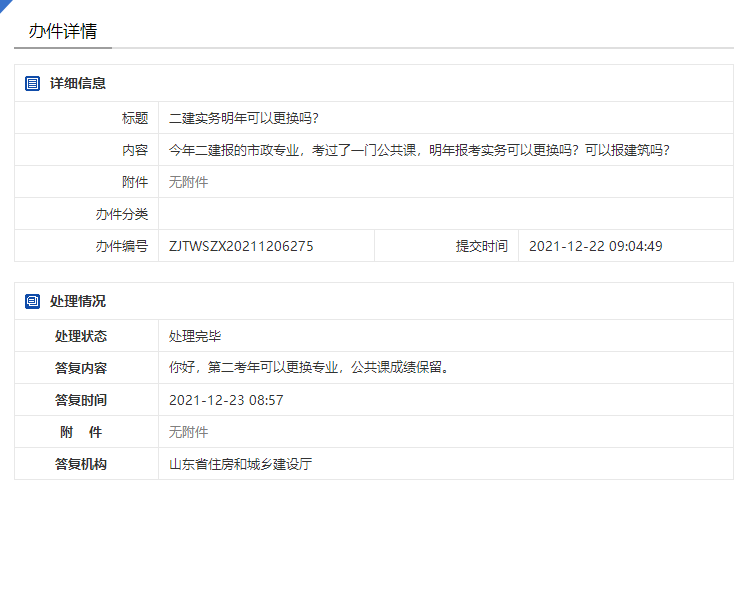This screenshot has width=748, height=603.
Task: Click the blue corner marker at top-left
Action: (x=5, y=5)
